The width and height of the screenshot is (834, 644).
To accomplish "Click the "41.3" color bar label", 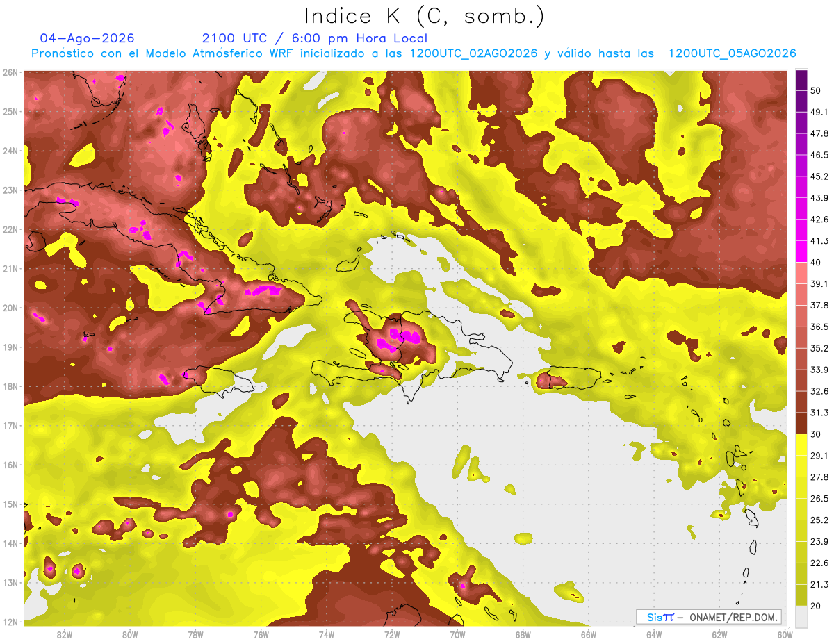I will [819, 241].
